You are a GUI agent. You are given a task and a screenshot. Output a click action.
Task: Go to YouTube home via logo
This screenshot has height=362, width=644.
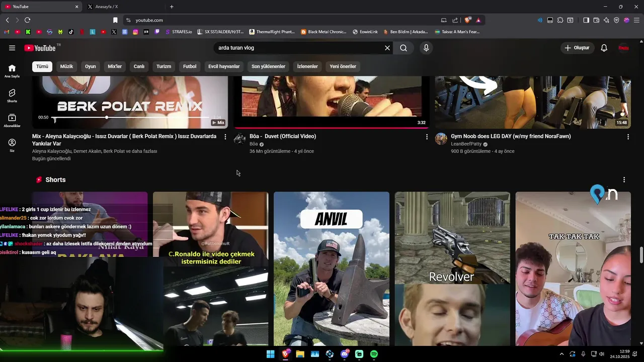(x=40, y=48)
